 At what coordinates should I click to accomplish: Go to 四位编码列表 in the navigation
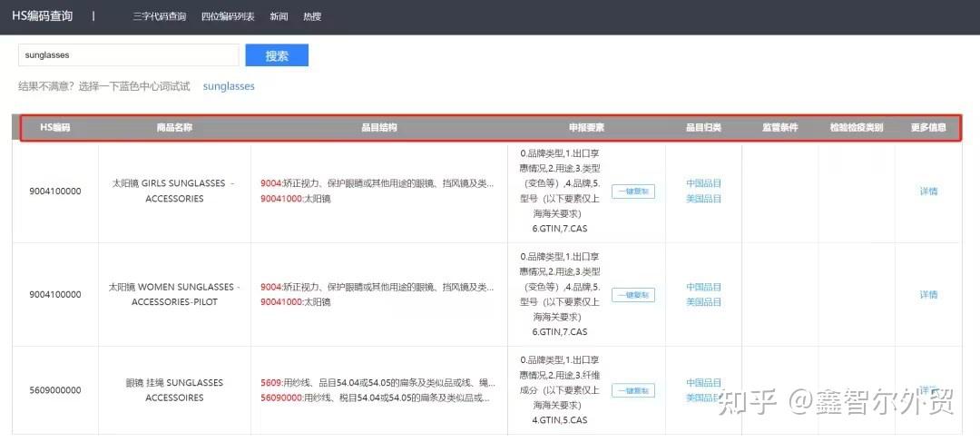point(228,17)
